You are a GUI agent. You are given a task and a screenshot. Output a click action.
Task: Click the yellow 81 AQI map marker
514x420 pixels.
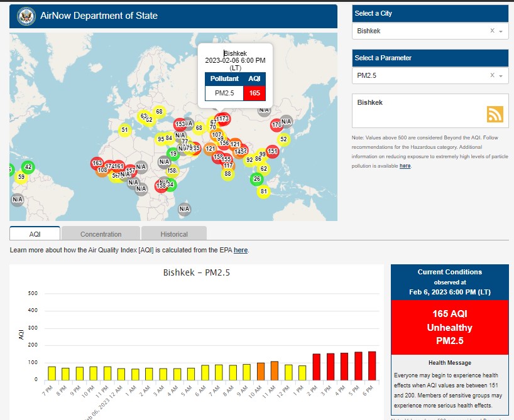263,191
